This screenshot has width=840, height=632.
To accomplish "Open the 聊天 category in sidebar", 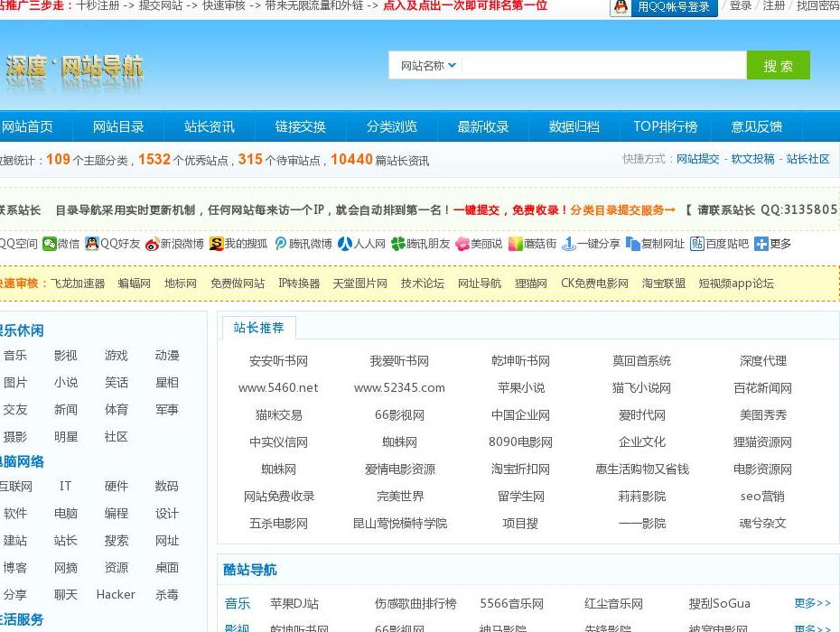I will click(x=66, y=594).
